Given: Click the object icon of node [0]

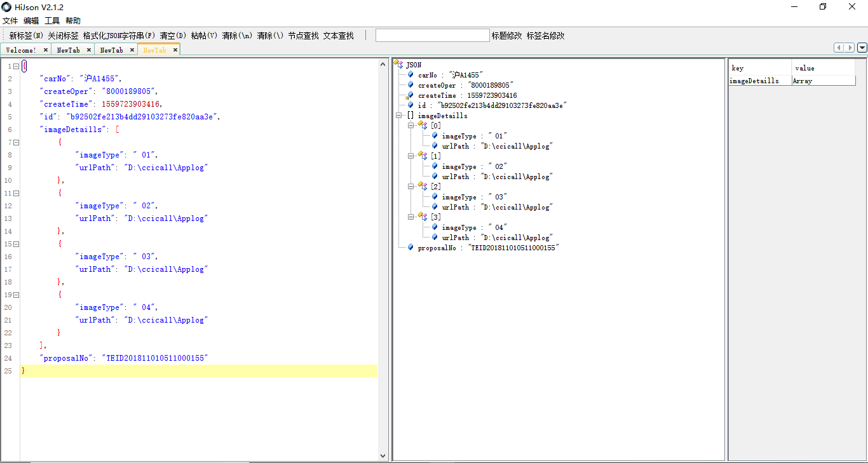Looking at the screenshot, I should [x=422, y=125].
